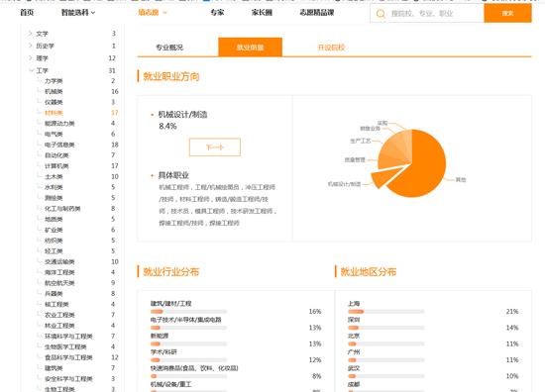Image resolution: width=545 pixels, height=392 pixels.
Task: Select 计算机类 in the sidebar tree
Action: point(56,166)
